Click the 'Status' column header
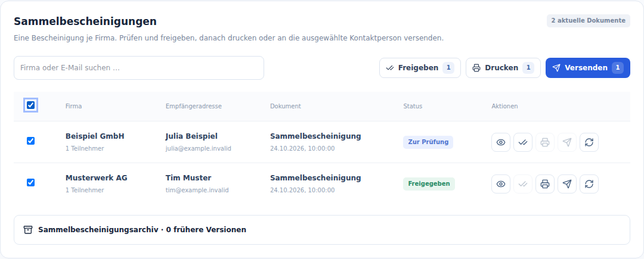This screenshot has width=644, height=259. (413, 106)
